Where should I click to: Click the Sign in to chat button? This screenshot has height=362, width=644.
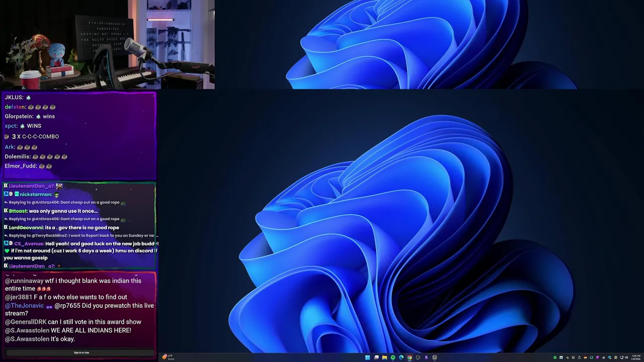pos(82,352)
